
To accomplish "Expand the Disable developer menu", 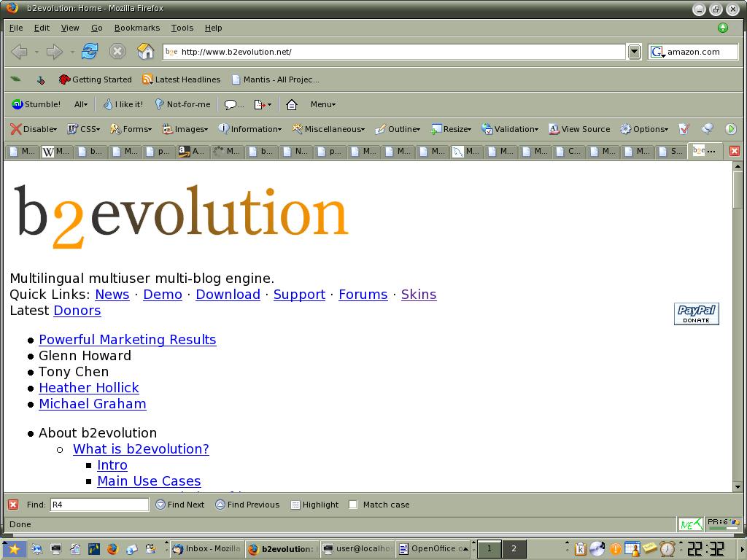I will pos(34,129).
